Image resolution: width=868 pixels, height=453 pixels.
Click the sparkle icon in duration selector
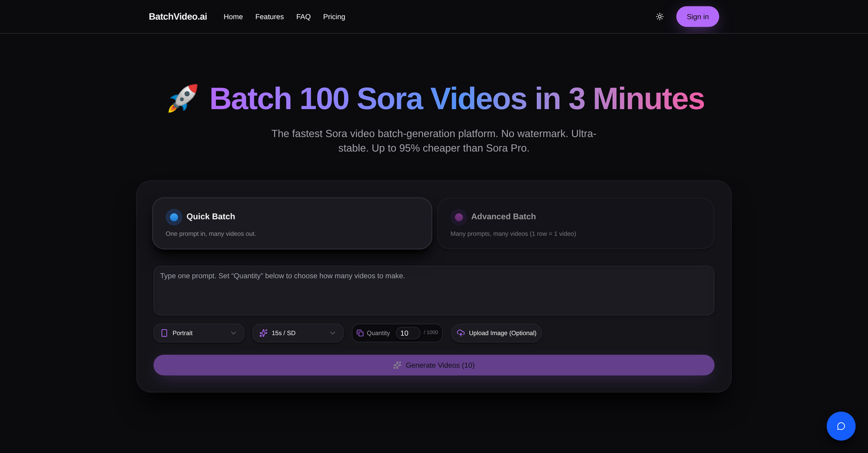pyautogui.click(x=263, y=333)
